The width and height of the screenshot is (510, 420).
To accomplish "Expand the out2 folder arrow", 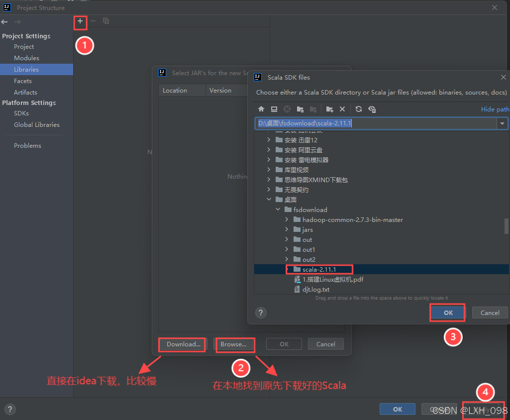I will [x=287, y=259].
